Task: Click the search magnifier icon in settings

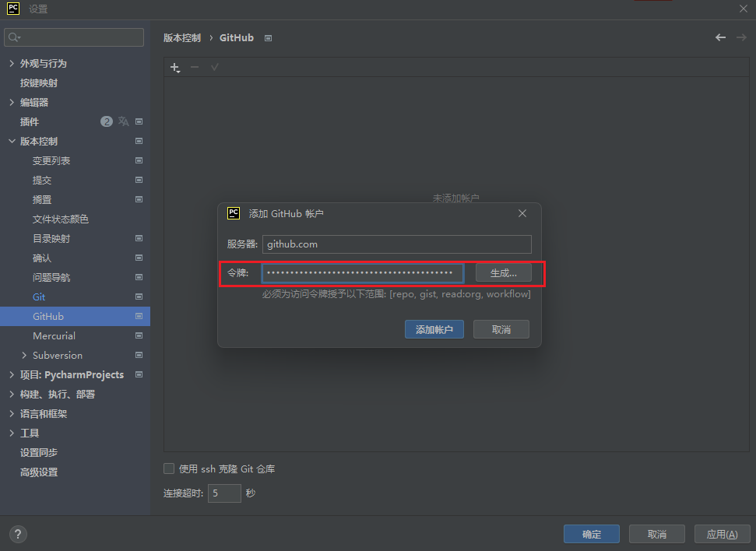Action: pyautogui.click(x=14, y=37)
